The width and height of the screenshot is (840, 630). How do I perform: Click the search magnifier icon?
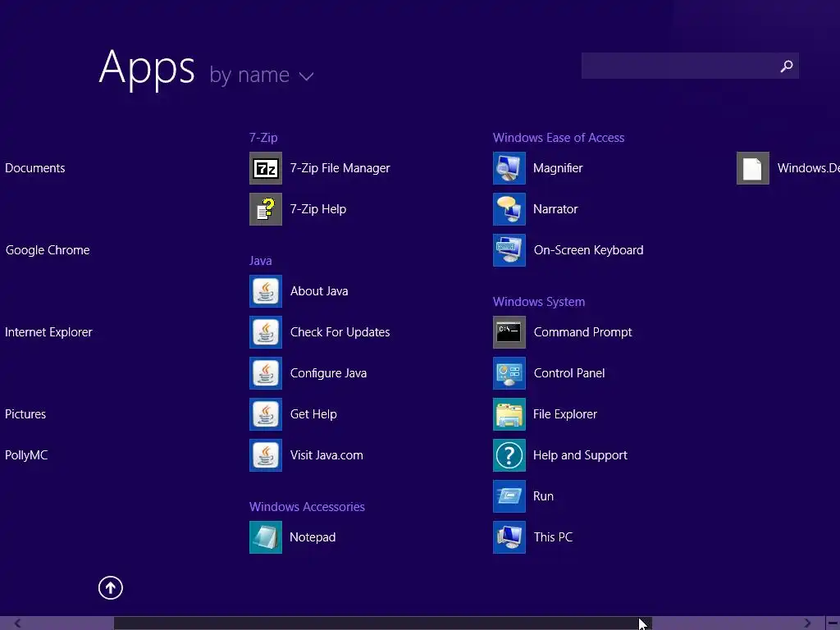pyautogui.click(x=787, y=66)
